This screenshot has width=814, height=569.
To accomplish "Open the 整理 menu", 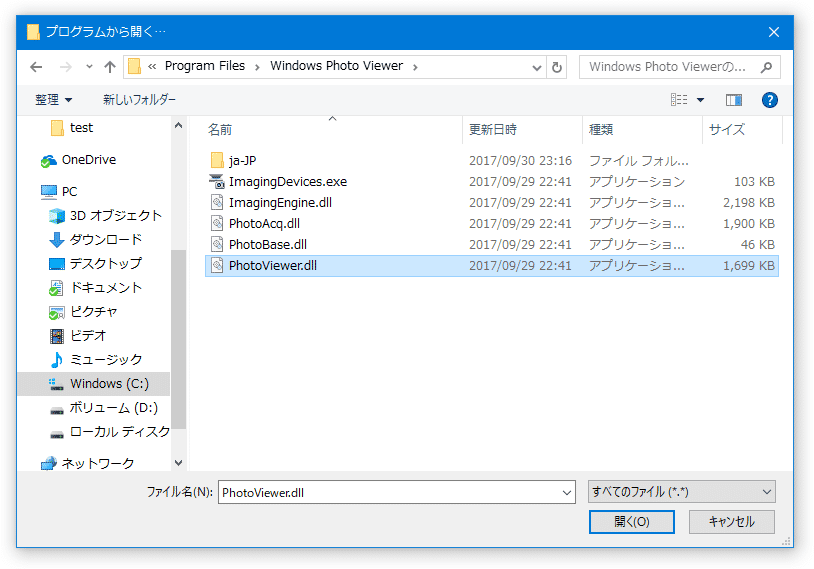I will [x=53, y=100].
